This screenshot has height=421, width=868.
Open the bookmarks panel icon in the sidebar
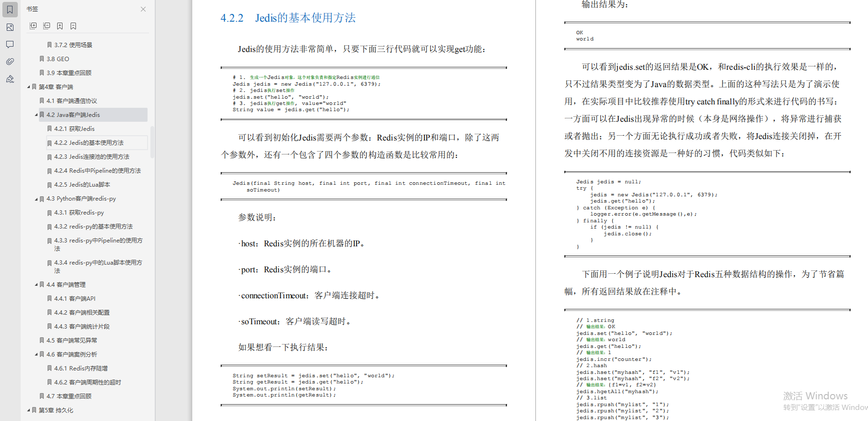point(10,10)
